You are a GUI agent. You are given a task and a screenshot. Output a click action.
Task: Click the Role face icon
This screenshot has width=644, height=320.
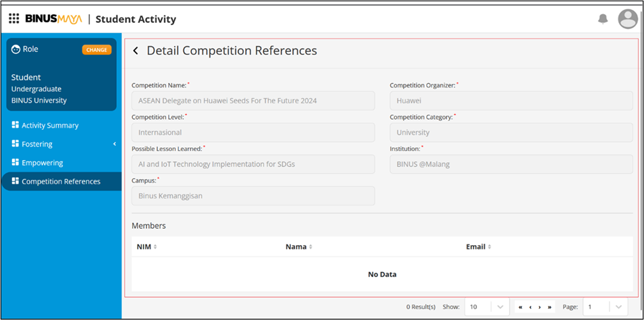point(16,49)
